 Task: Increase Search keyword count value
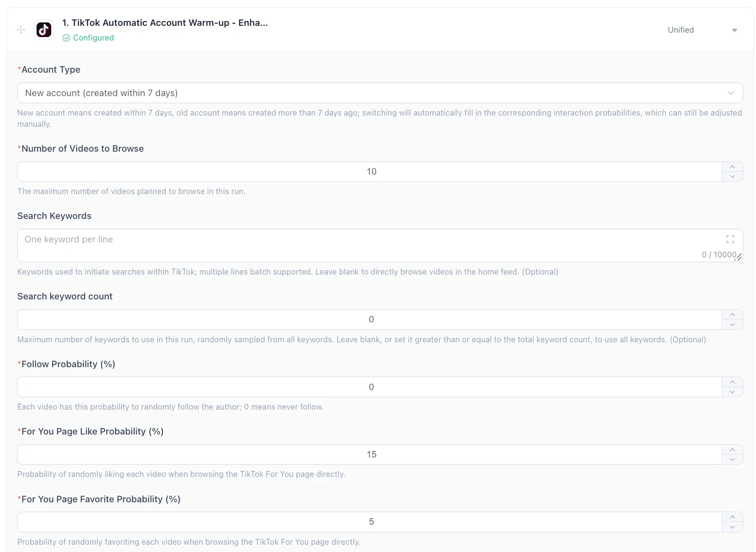tap(732, 315)
